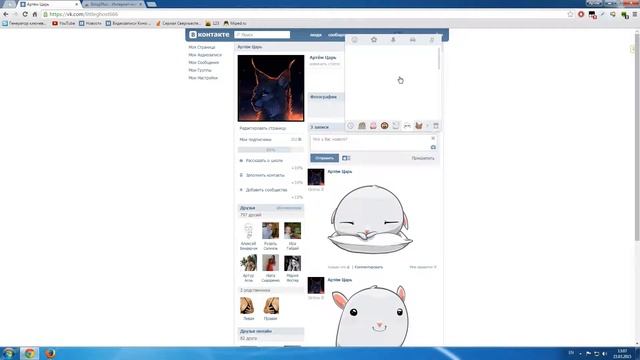The height and width of the screenshot is (360, 640).
Task: Open the Windows Start button
Action: (x=8, y=353)
